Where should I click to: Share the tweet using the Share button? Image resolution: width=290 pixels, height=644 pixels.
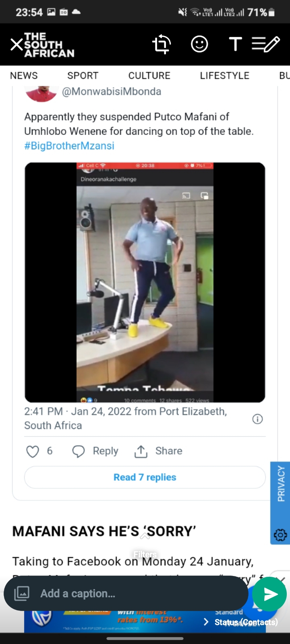coord(158,451)
